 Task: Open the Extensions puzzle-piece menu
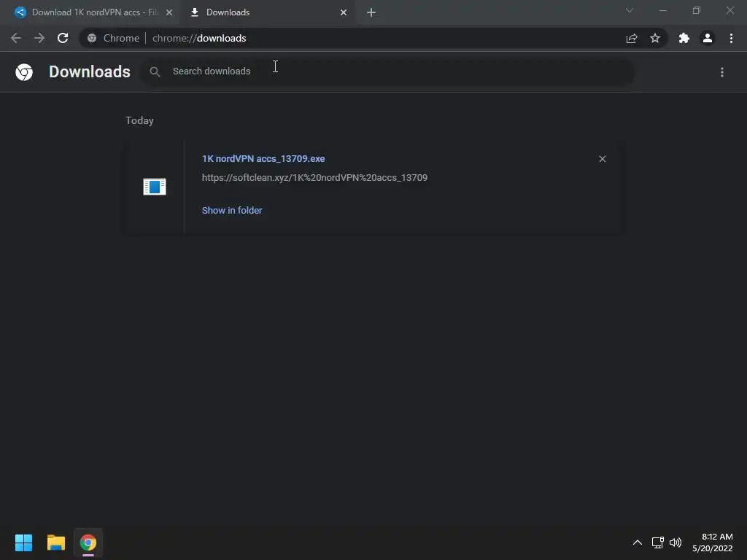pyautogui.click(x=684, y=38)
